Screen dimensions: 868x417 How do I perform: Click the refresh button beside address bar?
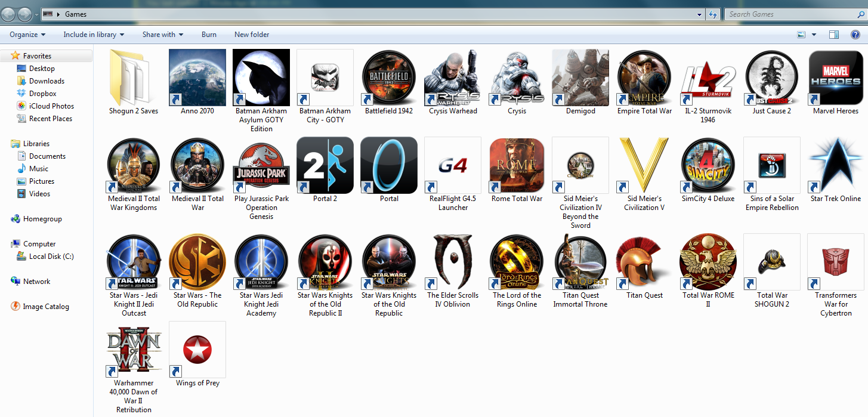(713, 14)
